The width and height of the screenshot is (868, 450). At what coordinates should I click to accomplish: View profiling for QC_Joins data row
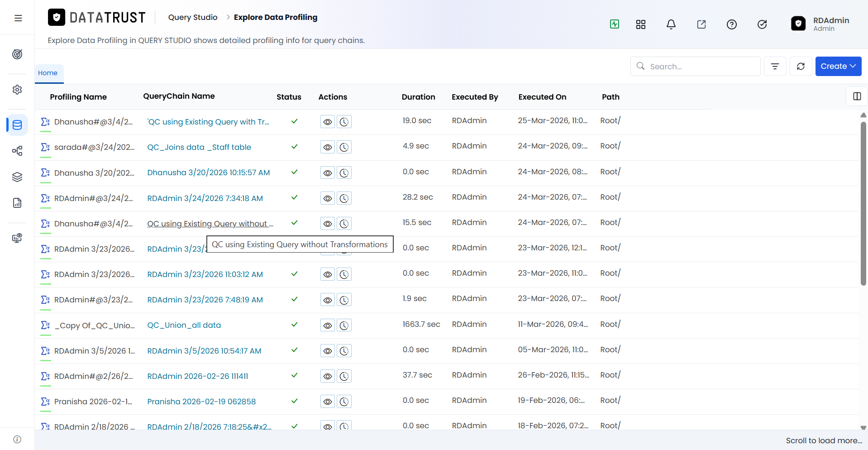[x=328, y=147]
